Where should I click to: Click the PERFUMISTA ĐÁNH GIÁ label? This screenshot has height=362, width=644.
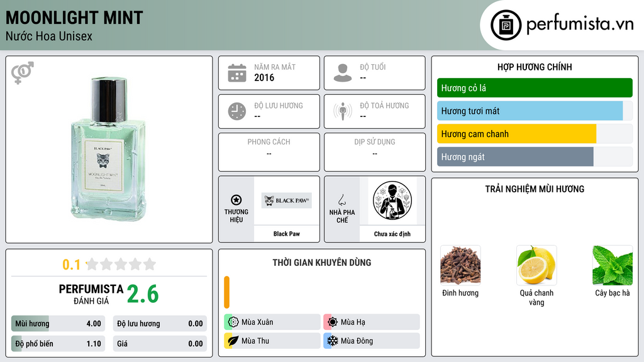click(91, 294)
